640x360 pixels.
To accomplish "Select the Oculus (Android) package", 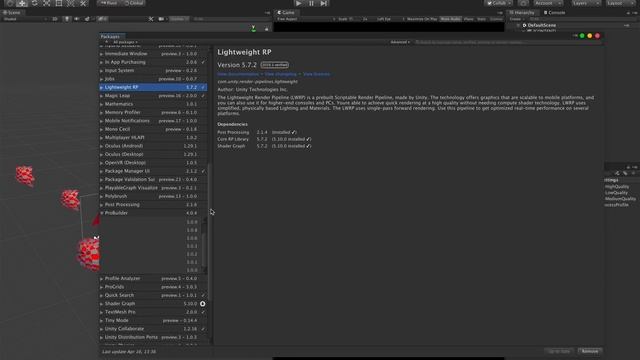I will [153, 146].
